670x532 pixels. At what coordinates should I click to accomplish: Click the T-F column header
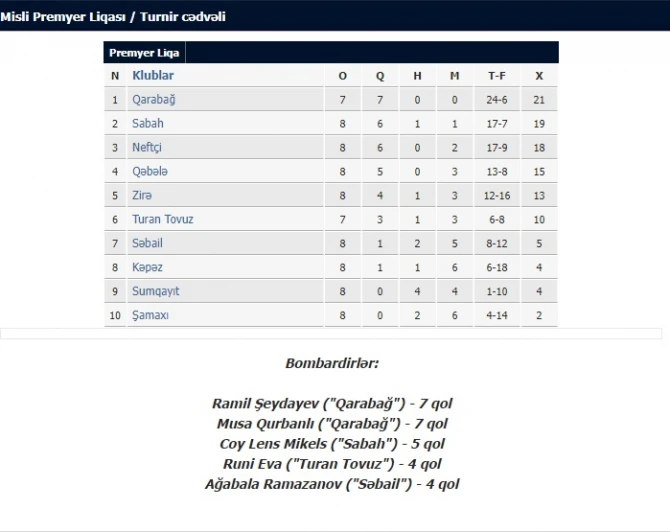pos(497,76)
